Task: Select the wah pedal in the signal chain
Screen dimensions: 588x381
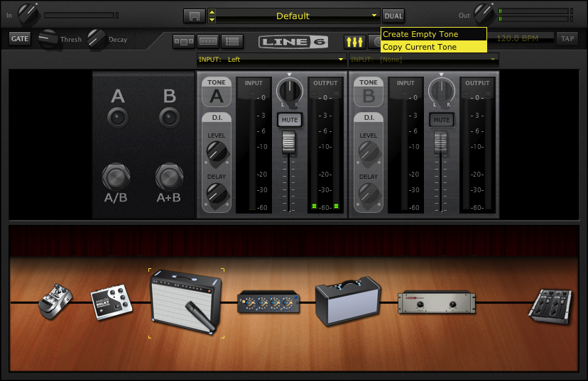Action: (x=55, y=302)
